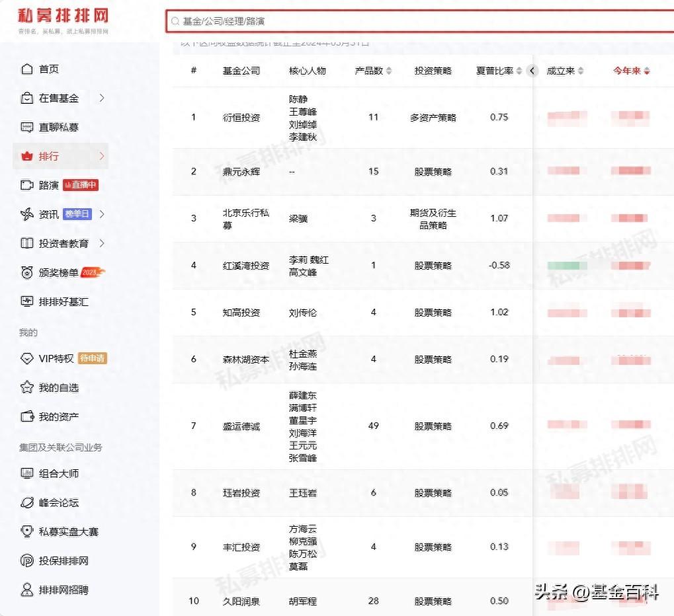Click the 直播中 live badge
This screenshot has height=616, width=674.
point(81,185)
